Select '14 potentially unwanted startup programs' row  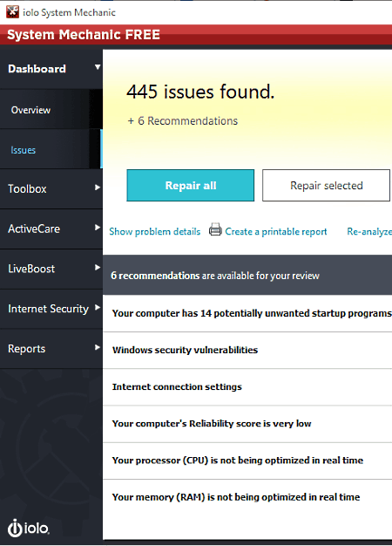[x=247, y=313]
